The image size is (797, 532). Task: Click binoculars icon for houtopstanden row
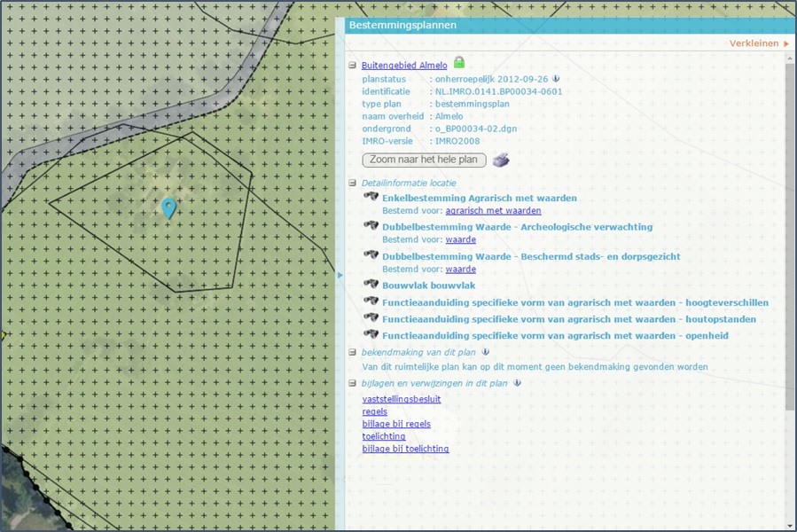coord(371,318)
